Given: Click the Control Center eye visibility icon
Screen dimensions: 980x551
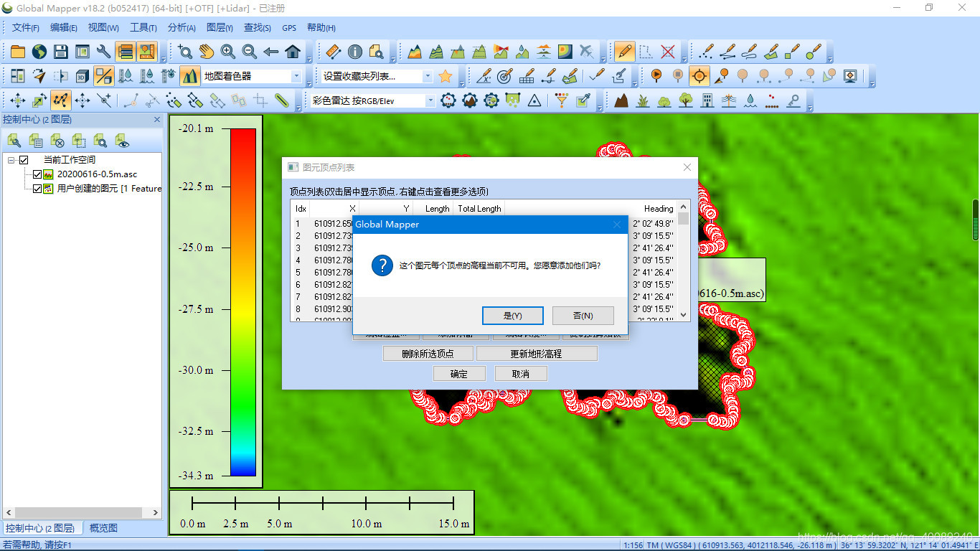Looking at the screenshot, I should click(x=122, y=141).
